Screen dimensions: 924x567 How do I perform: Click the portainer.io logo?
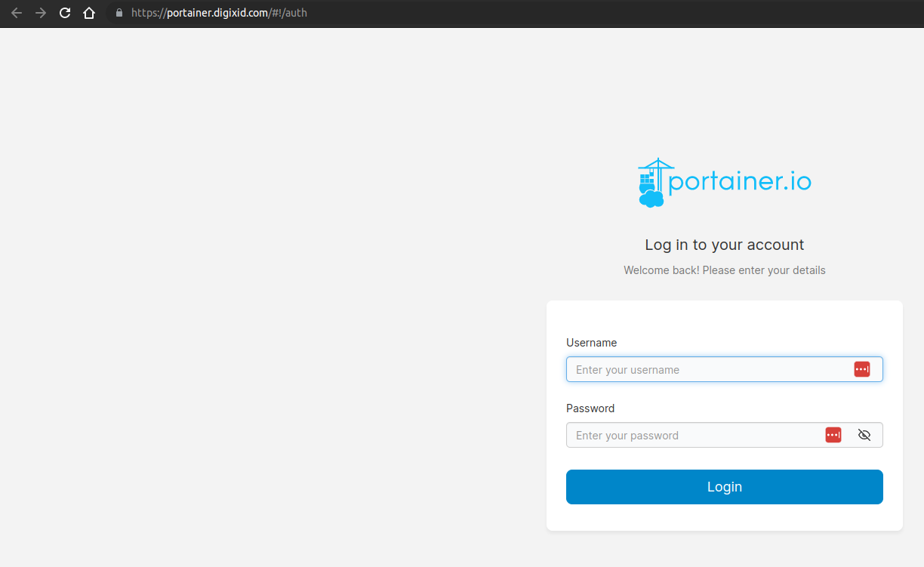725,182
